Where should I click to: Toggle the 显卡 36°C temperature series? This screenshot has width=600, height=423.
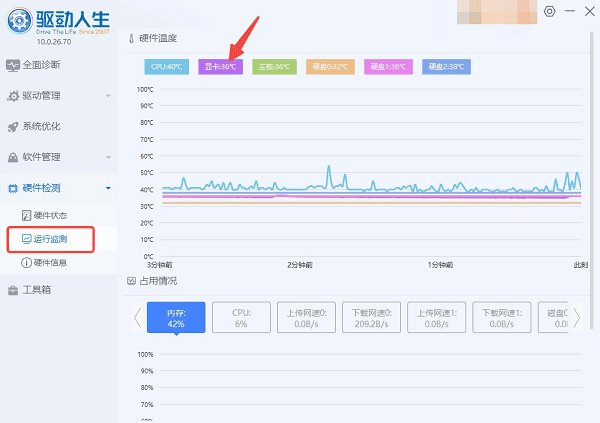[x=220, y=67]
